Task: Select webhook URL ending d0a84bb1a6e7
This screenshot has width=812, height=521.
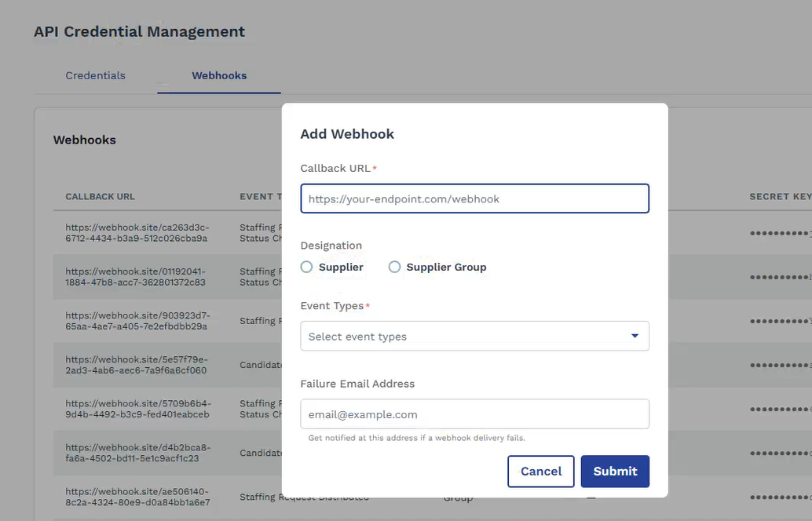Action: pos(137,497)
